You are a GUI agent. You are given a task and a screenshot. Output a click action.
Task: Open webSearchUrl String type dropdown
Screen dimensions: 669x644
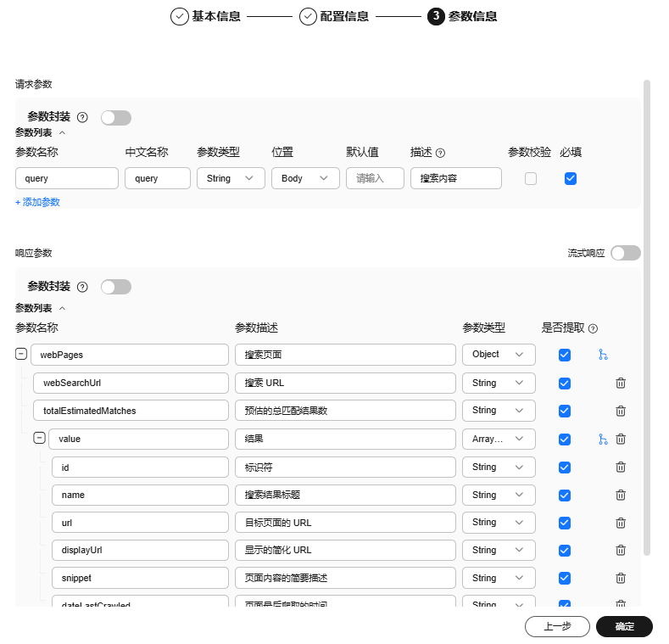[499, 383]
